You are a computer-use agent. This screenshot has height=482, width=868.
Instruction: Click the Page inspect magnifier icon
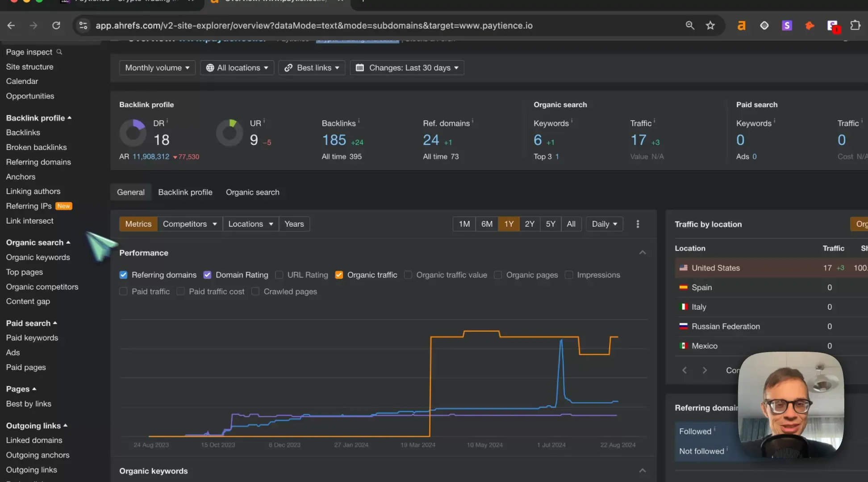tap(59, 52)
